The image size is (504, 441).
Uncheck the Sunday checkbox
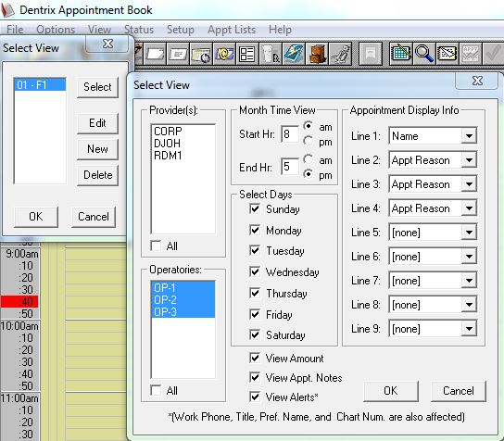coord(255,209)
